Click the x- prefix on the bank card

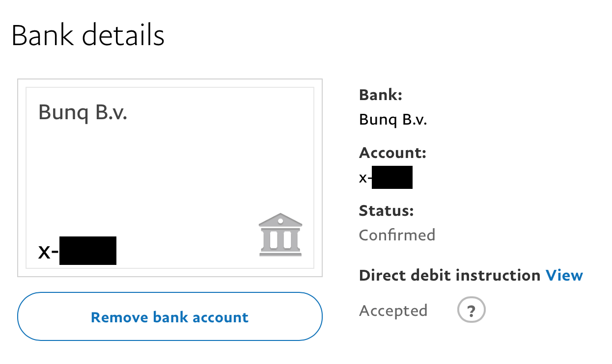coord(48,252)
